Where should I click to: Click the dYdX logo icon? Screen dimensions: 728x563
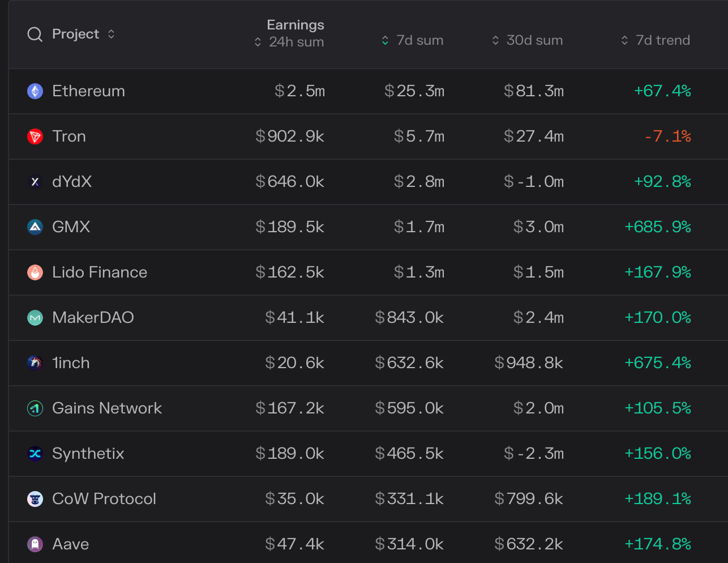pyautogui.click(x=35, y=182)
